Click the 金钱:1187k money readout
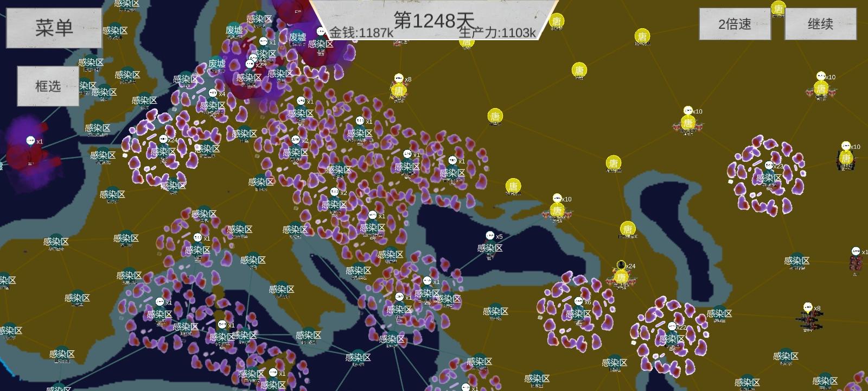868x391 pixels. click(361, 33)
